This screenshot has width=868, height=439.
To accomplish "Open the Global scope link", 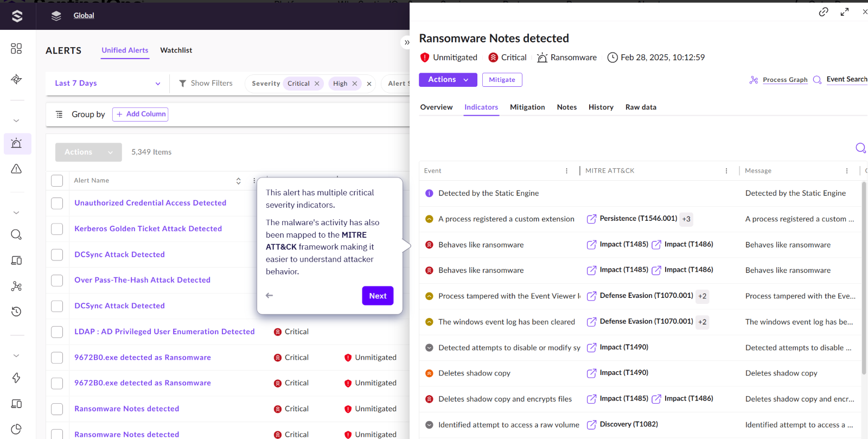I will point(84,16).
